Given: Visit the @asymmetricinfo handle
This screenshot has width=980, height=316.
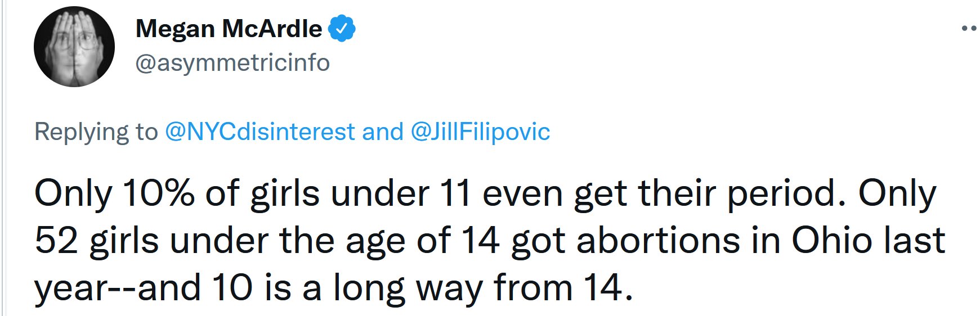Looking at the screenshot, I should [x=232, y=63].
